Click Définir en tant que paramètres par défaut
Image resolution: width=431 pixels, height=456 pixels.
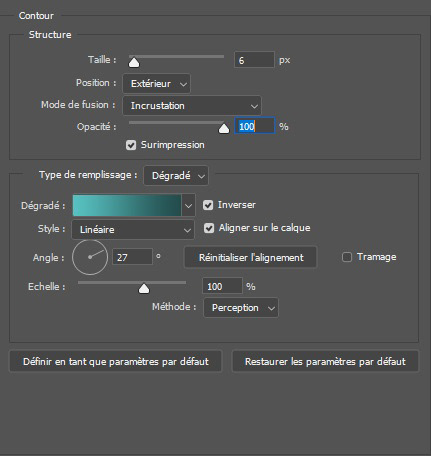(x=115, y=361)
